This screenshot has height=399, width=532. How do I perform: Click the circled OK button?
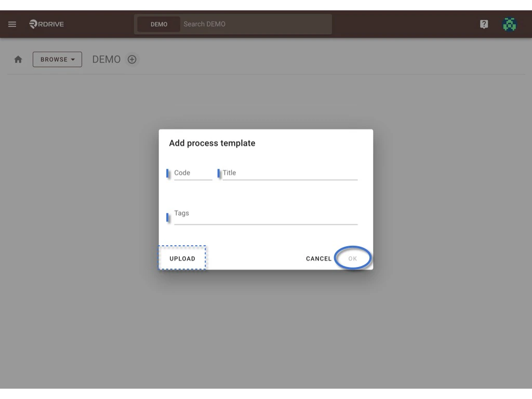tap(353, 258)
